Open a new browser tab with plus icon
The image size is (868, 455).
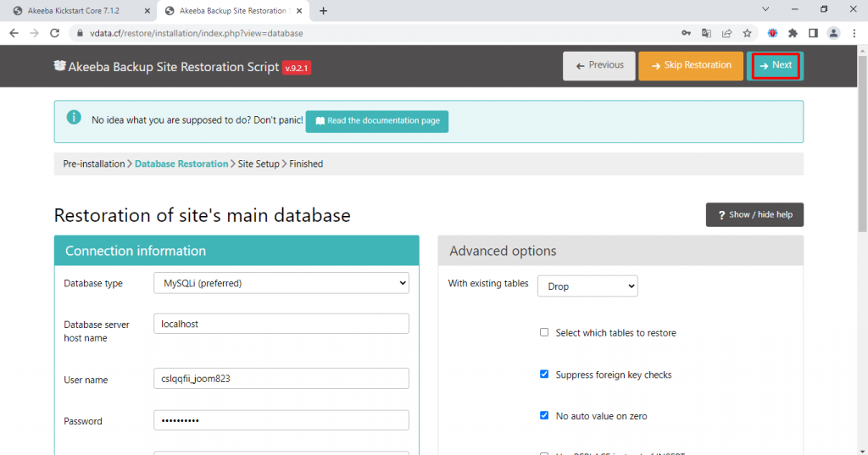323,10
